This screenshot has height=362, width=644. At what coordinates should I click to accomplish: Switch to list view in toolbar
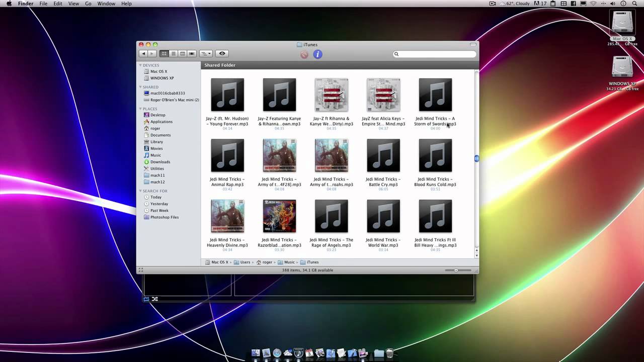pyautogui.click(x=173, y=53)
